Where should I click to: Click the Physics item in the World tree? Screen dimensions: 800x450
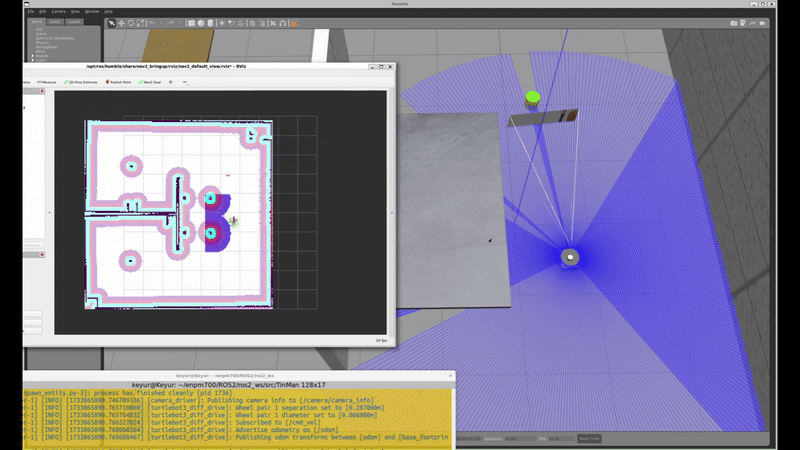tap(41, 43)
